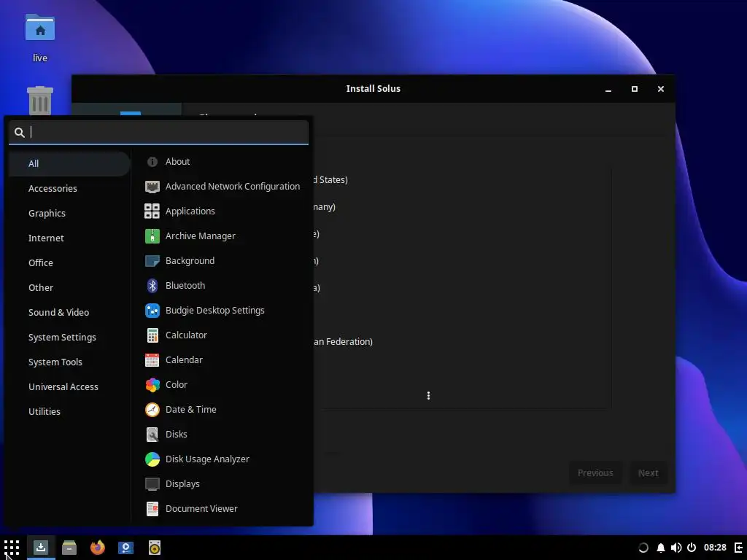The image size is (747, 560).
Task: Open the notifications bell in the tray
Action: (661, 548)
